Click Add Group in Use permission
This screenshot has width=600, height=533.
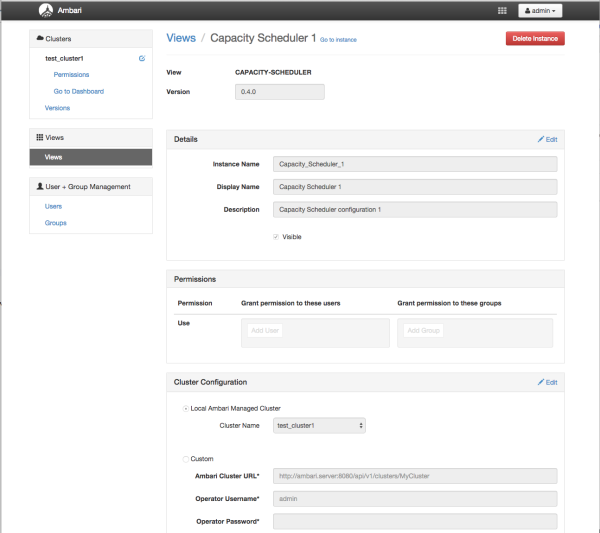(423, 331)
